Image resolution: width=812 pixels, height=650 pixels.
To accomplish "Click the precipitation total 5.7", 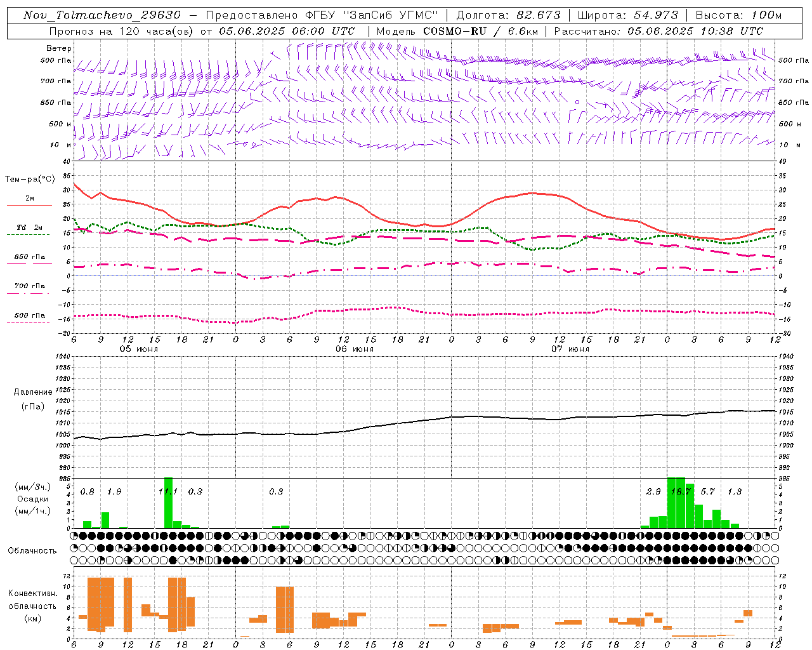I will [707, 491].
